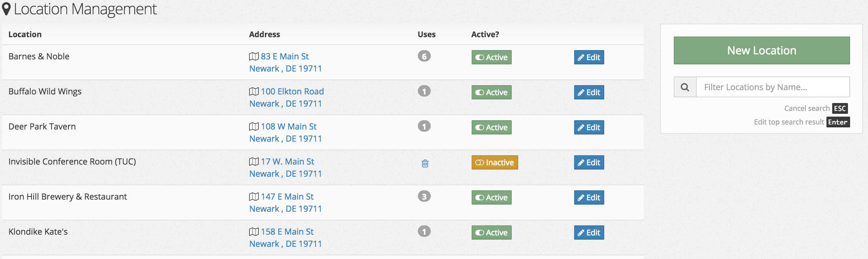Edit the Klondike Kate's location

tap(589, 233)
